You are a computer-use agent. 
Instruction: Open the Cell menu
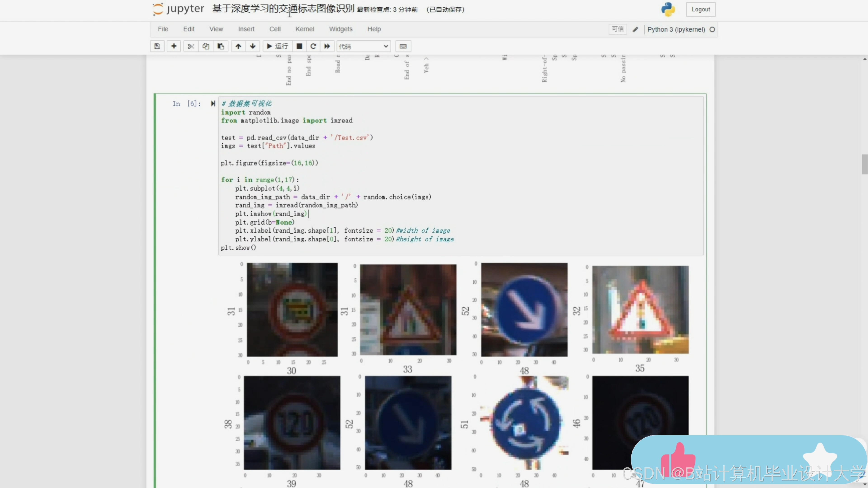point(275,29)
